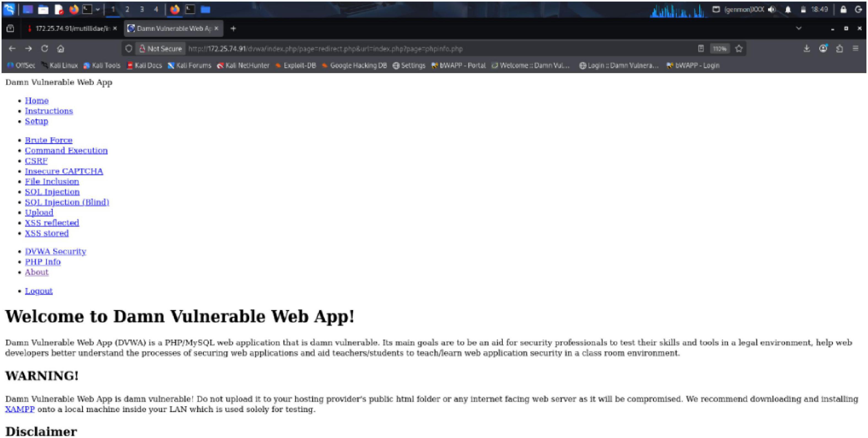
Task: Expand the list all tabs chevron
Action: coord(799,28)
